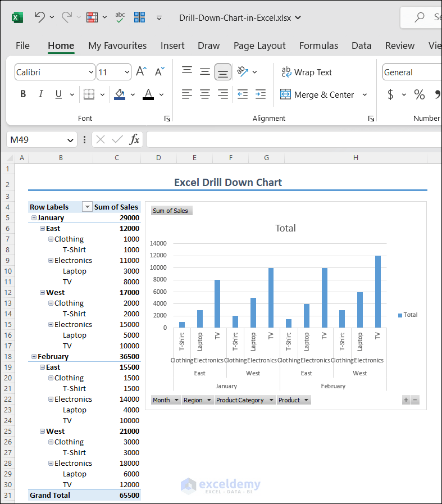
Task: Click Accounting Number Format dollar icon
Action: click(390, 94)
